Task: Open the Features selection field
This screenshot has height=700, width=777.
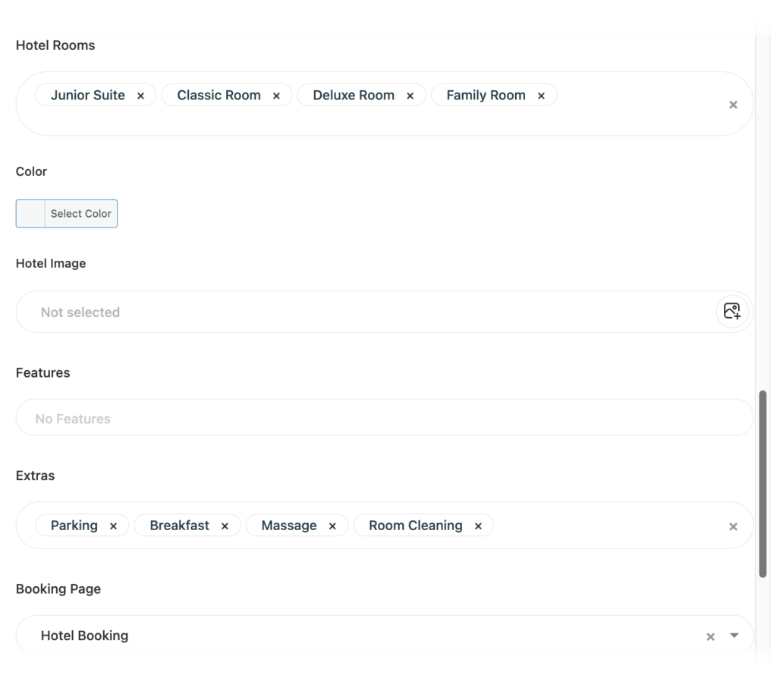Action: click(x=379, y=419)
